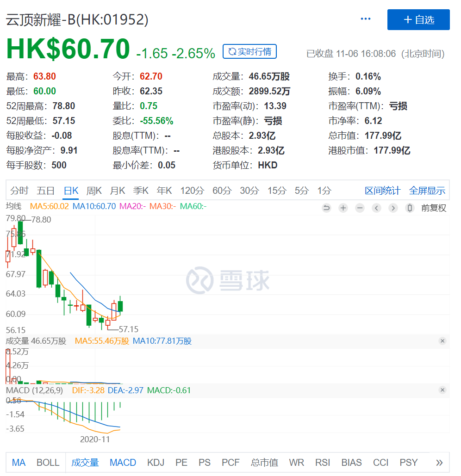This screenshot has width=461, height=476.
Task: Select the MA overlay indicator
Action: click(x=19, y=462)
